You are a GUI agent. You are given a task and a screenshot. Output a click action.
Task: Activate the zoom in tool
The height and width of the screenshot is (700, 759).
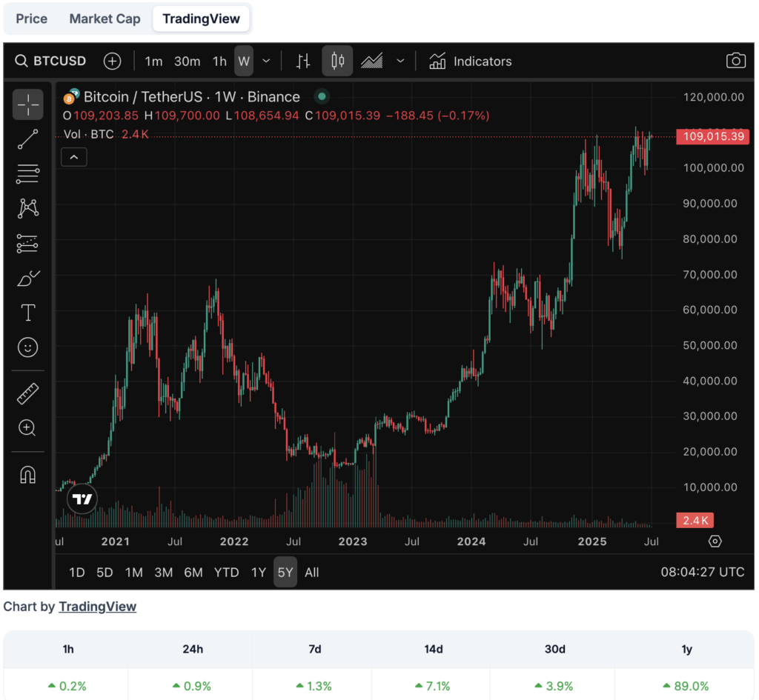click(27, 427)
